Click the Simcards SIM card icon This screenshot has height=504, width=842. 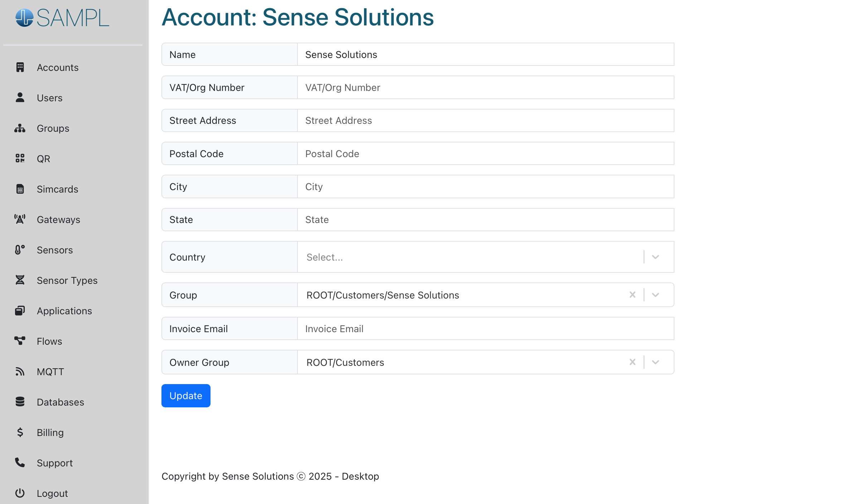click(x=20, y=189)
